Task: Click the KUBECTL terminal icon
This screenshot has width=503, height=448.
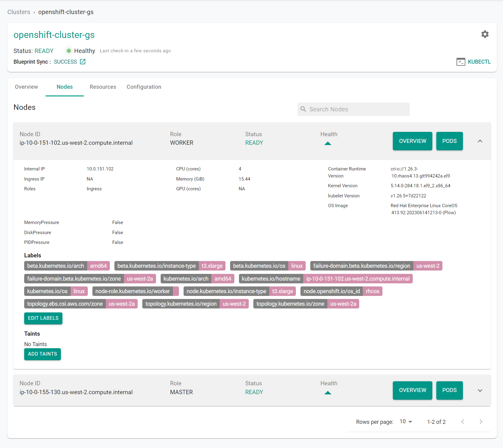Action: click(461, 62)
